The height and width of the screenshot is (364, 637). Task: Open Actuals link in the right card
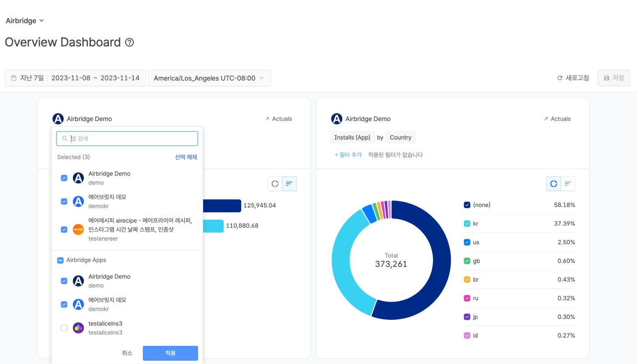(557, 119)
